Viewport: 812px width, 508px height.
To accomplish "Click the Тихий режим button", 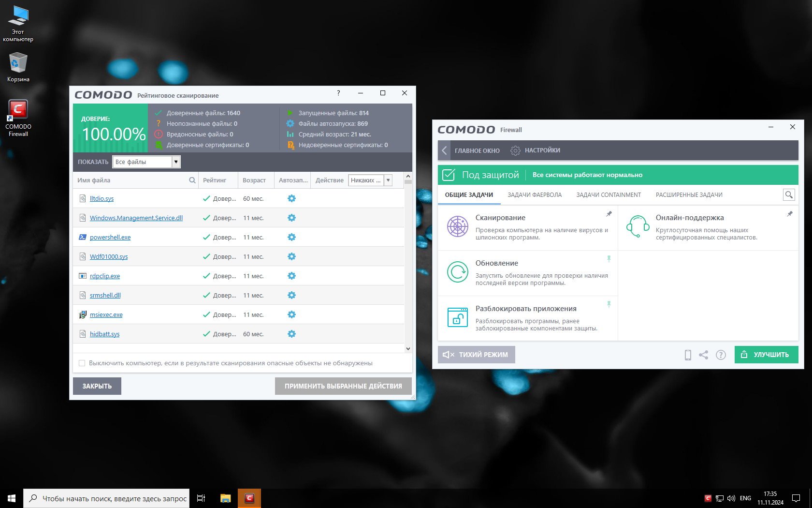I will (477, 355).
